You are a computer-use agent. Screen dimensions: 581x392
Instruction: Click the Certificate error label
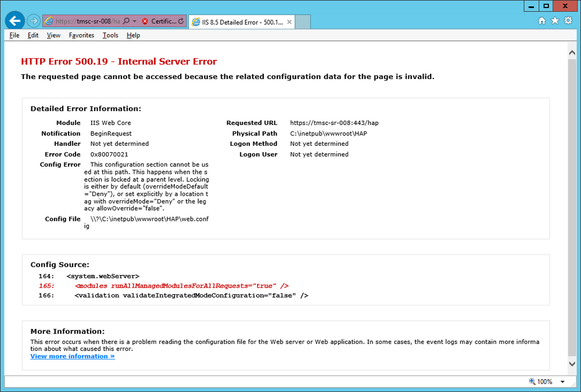click(163, 21)
